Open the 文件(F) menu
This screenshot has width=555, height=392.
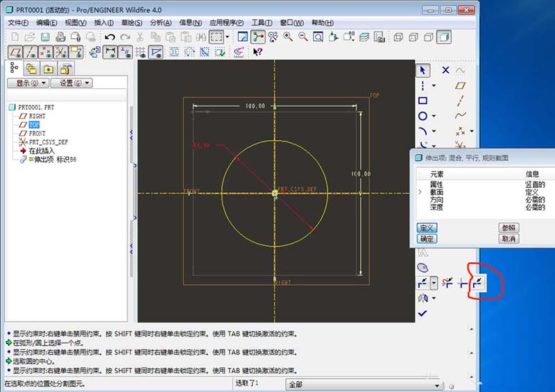pos(18,23)
